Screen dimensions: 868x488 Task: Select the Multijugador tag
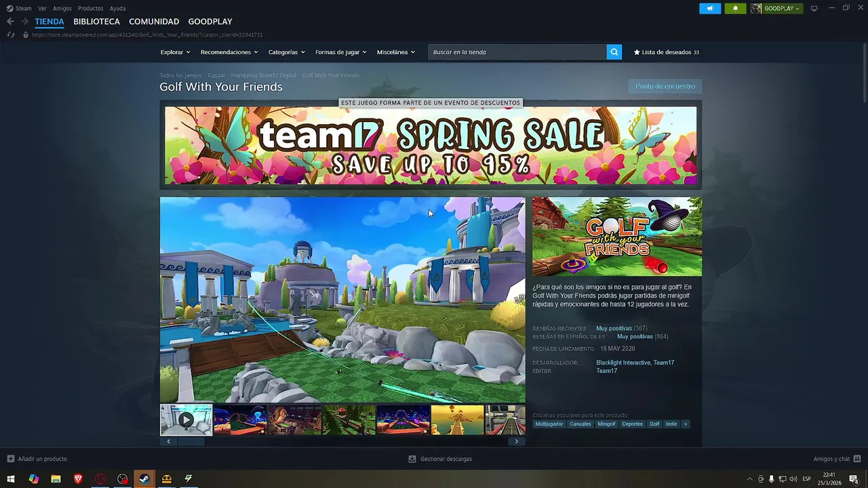click(x=549, y=424)
